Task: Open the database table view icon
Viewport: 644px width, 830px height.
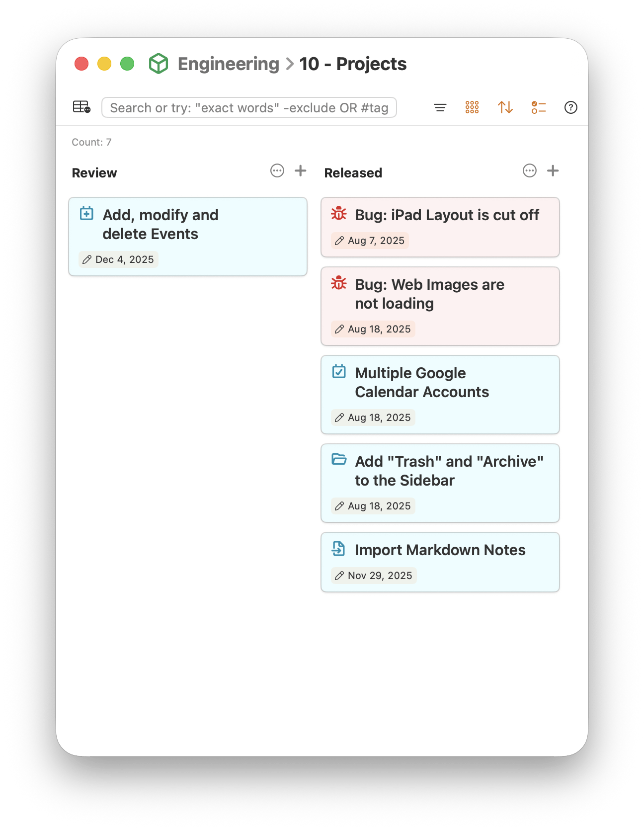Action: pyautogui.click(x=81, y=107)
